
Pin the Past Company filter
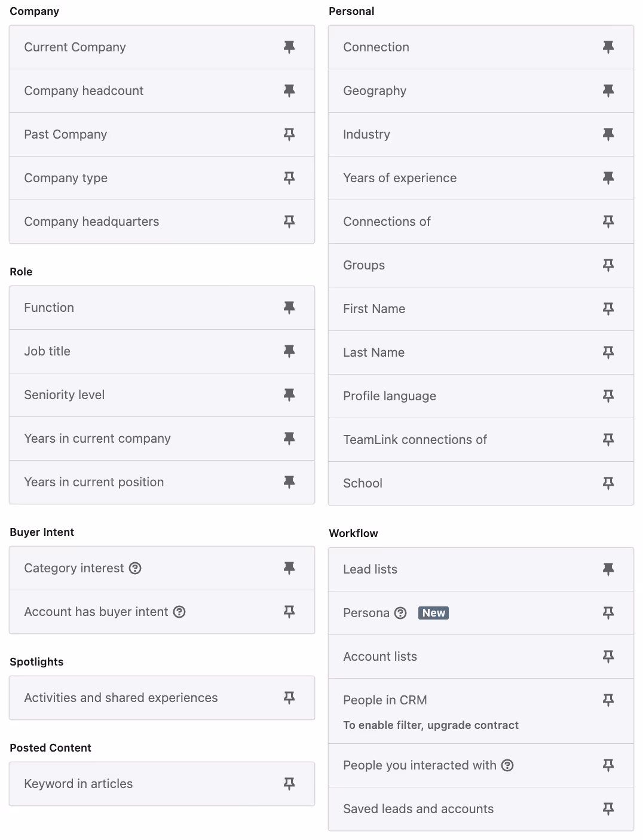pos(289,134)
